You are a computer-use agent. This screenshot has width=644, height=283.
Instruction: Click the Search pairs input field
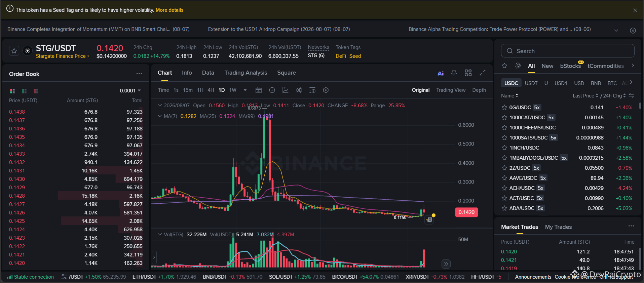pyautogui.click(x=568, y=51)
